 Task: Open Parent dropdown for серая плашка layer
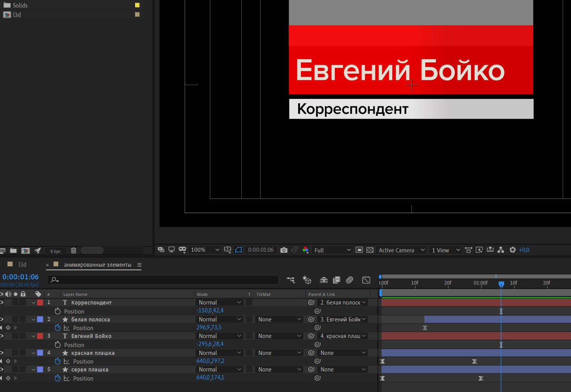[343, 370]
